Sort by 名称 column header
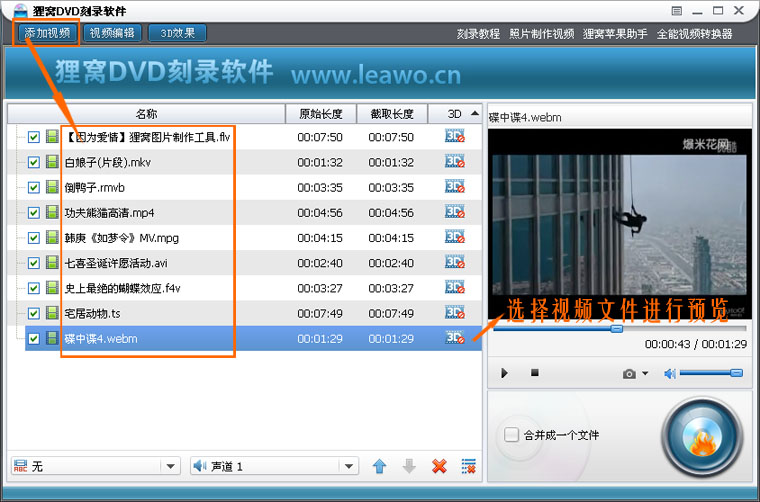 [x=146, y=114]
